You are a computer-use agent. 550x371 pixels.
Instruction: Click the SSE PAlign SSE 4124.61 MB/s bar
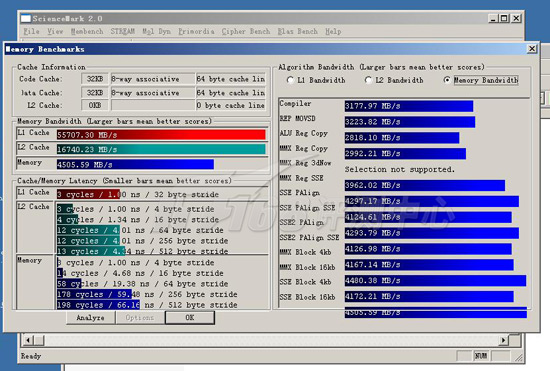click(428, 217)
